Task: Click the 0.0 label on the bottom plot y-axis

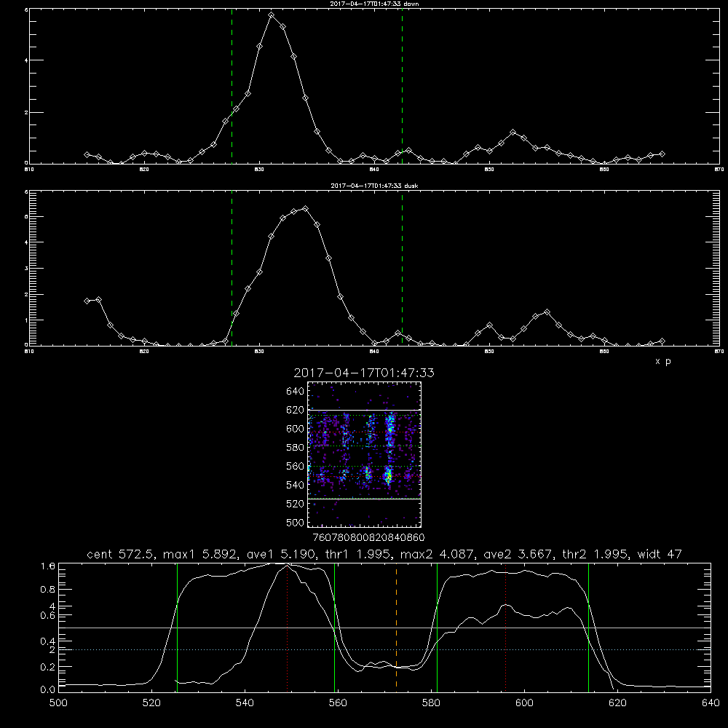Action: [x=48, y=690]
